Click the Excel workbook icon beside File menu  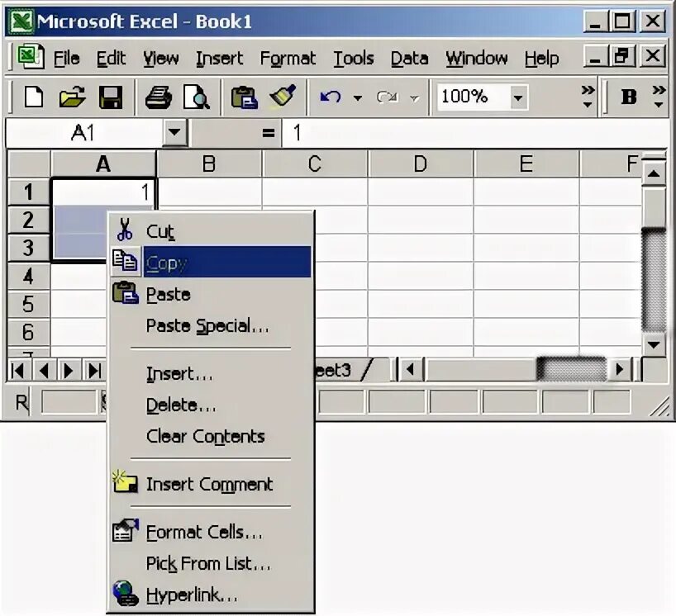(30, 56)
